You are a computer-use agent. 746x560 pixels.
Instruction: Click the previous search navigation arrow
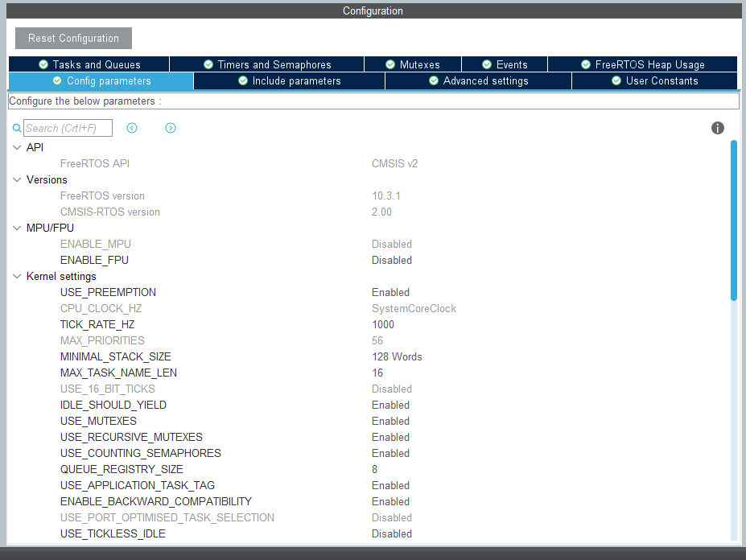click(x=131, y=128)
